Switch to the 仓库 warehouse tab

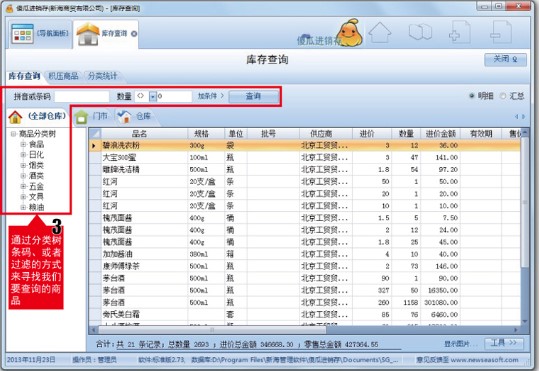pos(135,117)
